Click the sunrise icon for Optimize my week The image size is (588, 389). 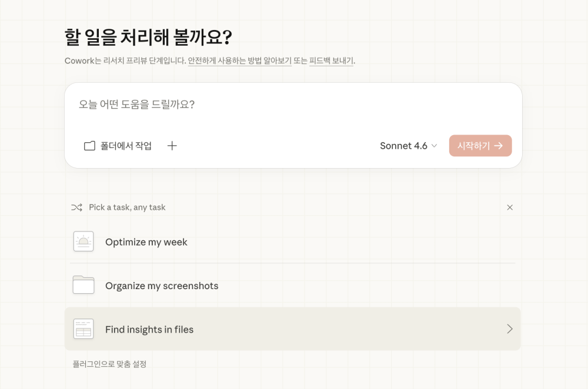tap(83, 242)
